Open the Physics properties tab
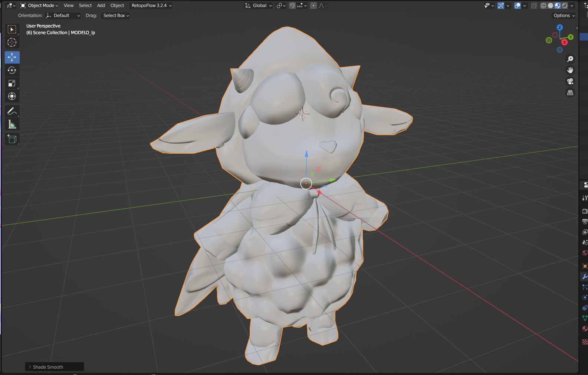This screenshot has width=588, height=375. tap(584, 297)
